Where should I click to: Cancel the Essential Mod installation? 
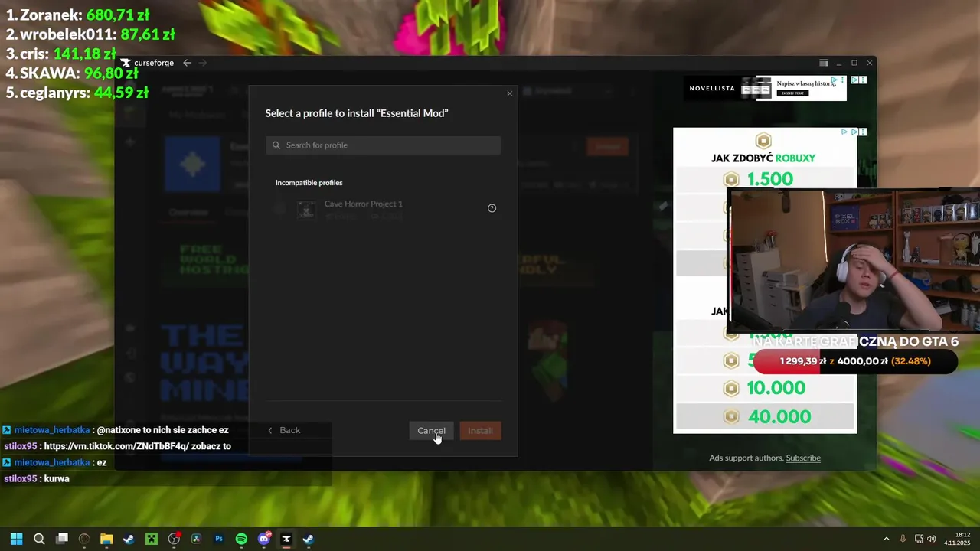click(x=431, y=431)
